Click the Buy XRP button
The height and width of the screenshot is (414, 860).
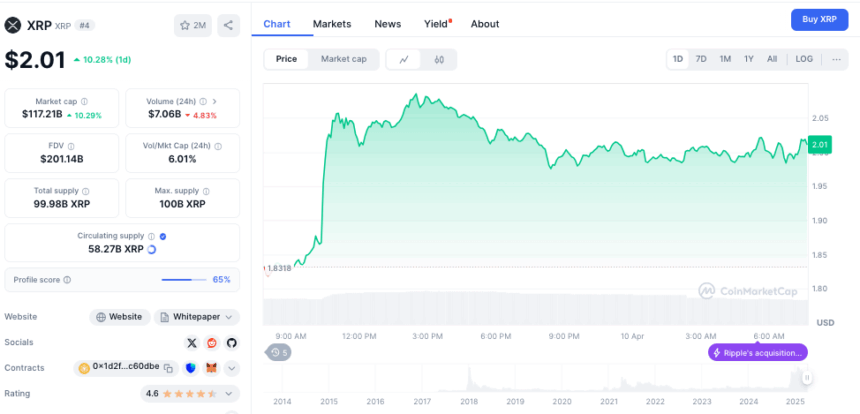point(819,20)
